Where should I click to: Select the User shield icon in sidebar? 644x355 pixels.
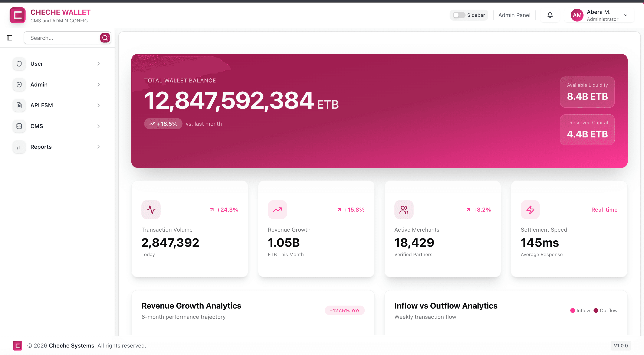click(x=19, y=64)
